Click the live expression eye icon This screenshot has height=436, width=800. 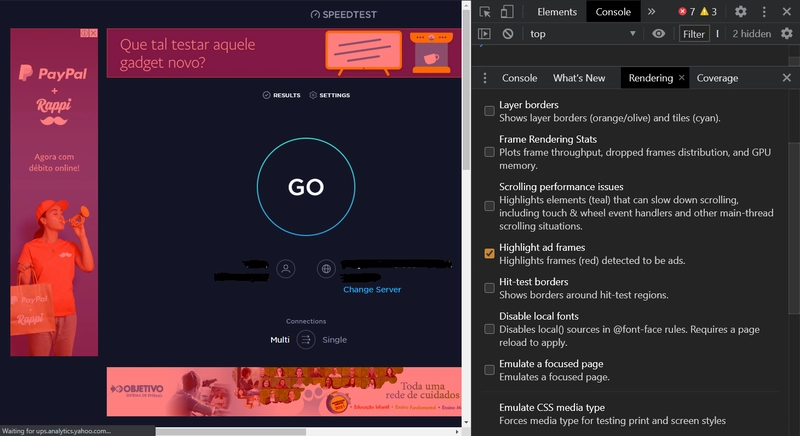tap(658, 34)
